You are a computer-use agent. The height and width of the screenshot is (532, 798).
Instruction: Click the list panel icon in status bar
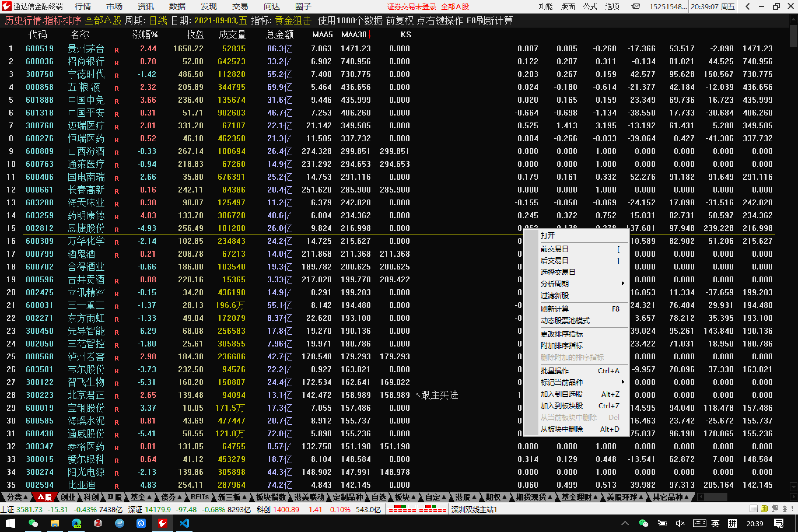click(x=753, y=509)
